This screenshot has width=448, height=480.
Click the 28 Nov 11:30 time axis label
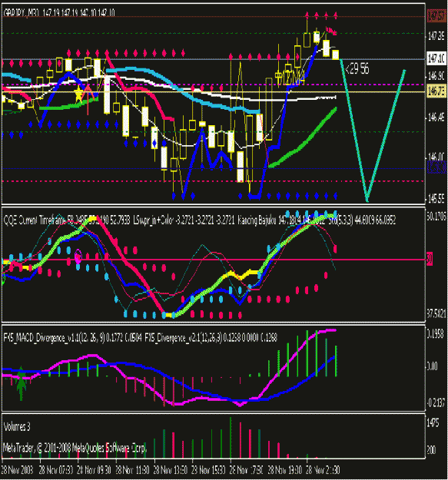click(x=132, y=470)
